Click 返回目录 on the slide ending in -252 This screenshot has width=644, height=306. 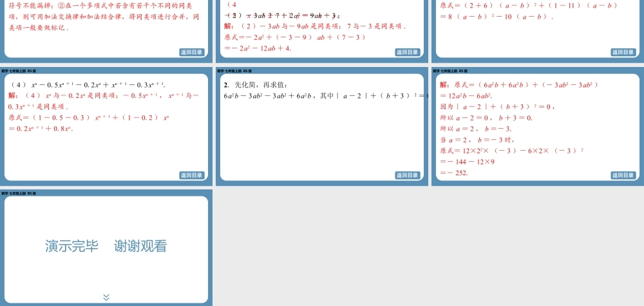[623, 175]
